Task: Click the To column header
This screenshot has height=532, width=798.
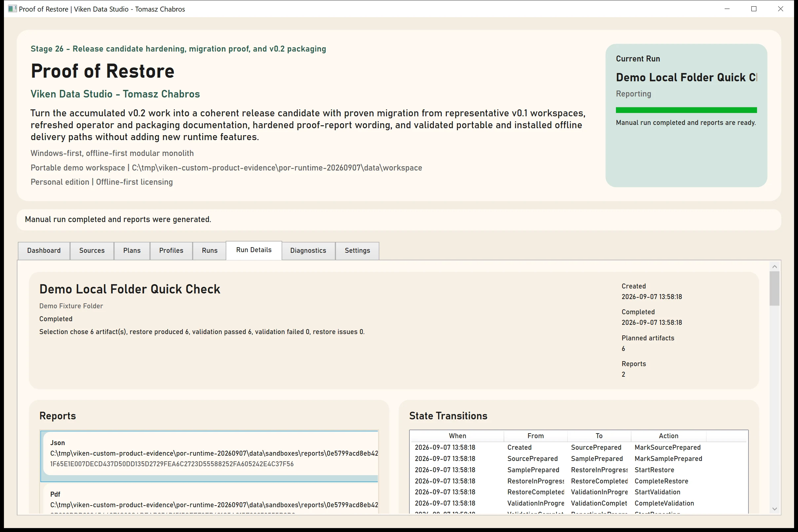Action: pos(599,436)
